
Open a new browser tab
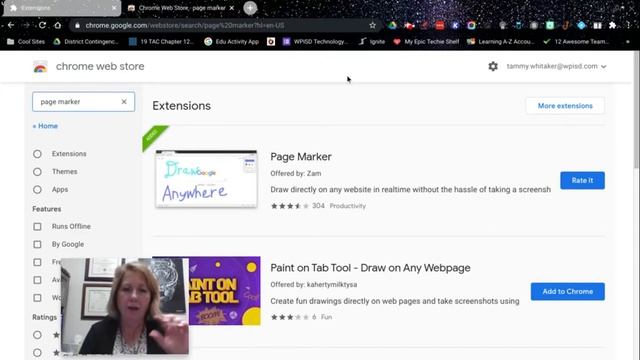250,8
